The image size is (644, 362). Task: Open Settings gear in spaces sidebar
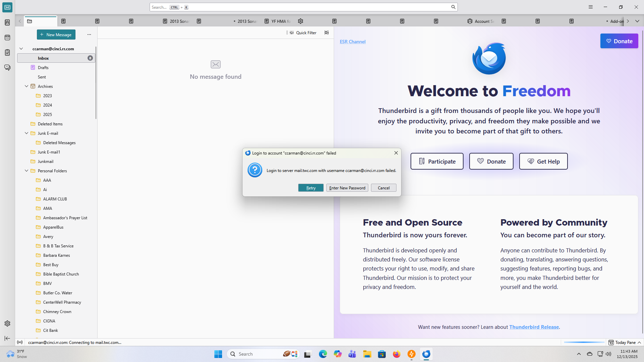pos(7,323)
